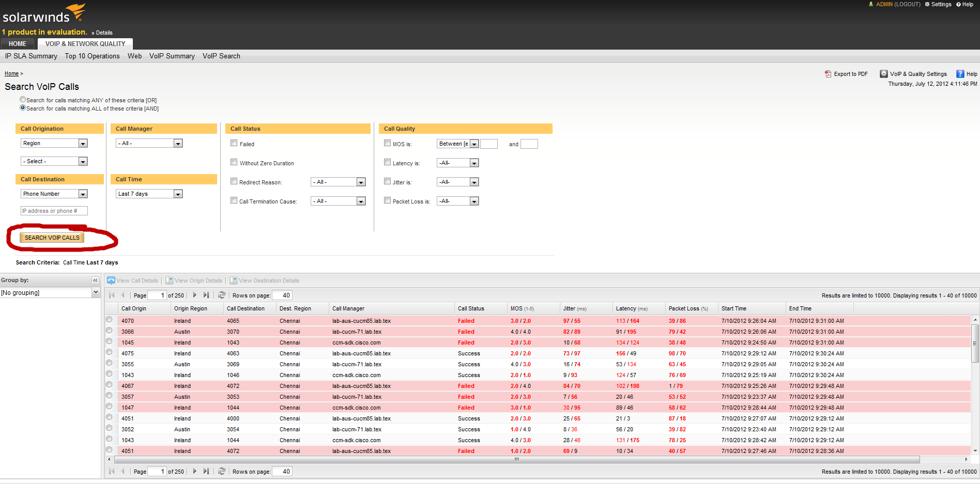Open the Latency -All- dropdown
The image size is (980, 484).
tap(458, 163)
